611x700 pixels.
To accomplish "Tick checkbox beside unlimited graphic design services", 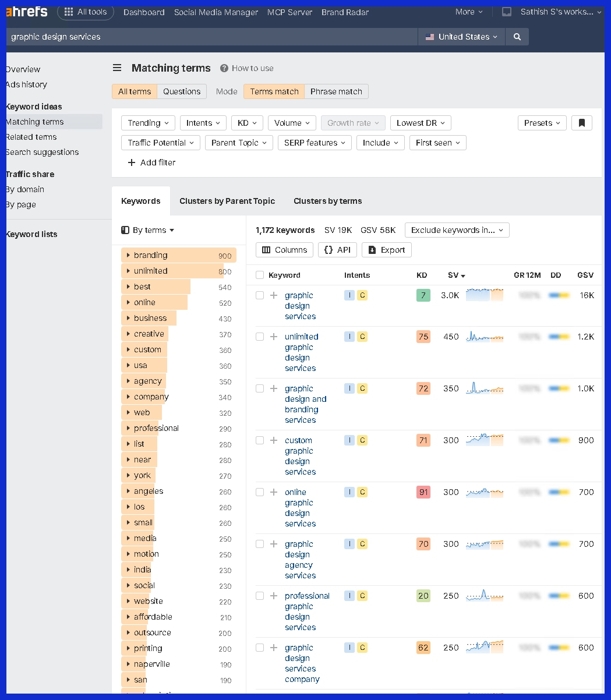I will click(x=260, y=336).
